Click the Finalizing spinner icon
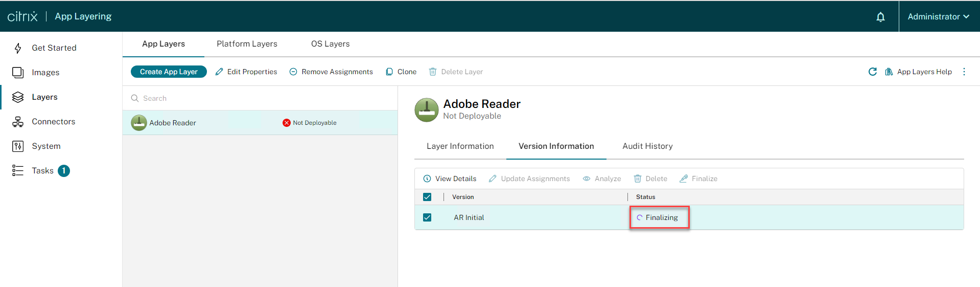The width and height of the screenshot is (980, 287). (x=639, y=217)
